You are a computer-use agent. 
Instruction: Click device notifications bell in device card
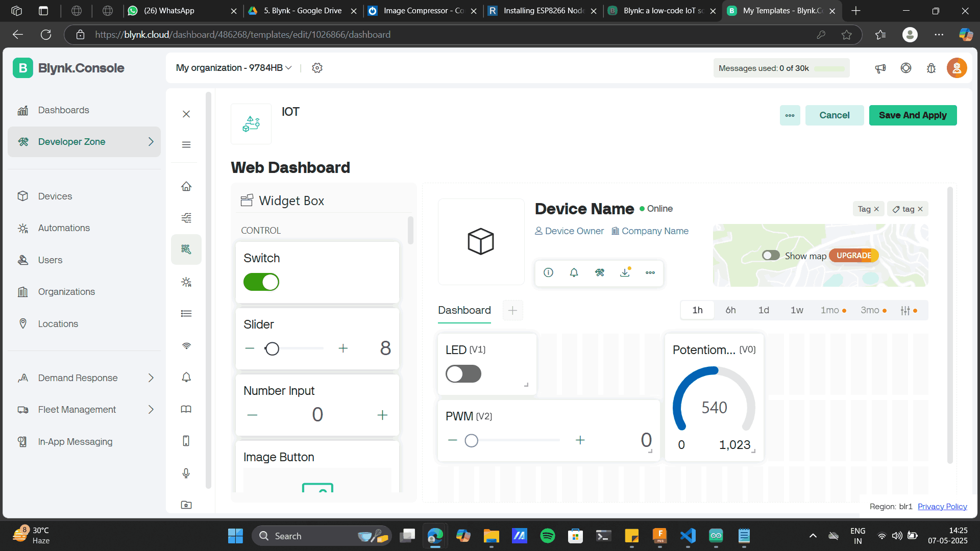[574, 272]
